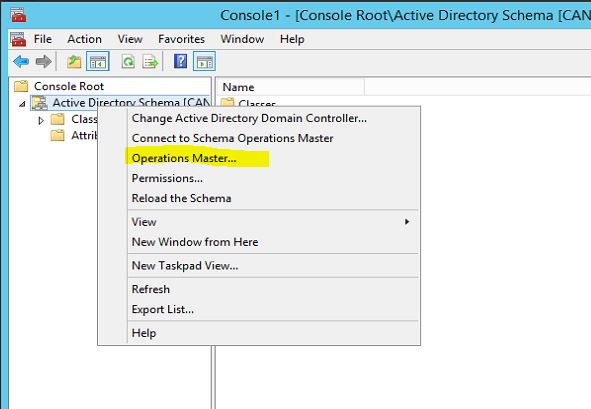Select Console Root in the tree
This screenshot has width=591, height=409.
[x=69, y=86]
